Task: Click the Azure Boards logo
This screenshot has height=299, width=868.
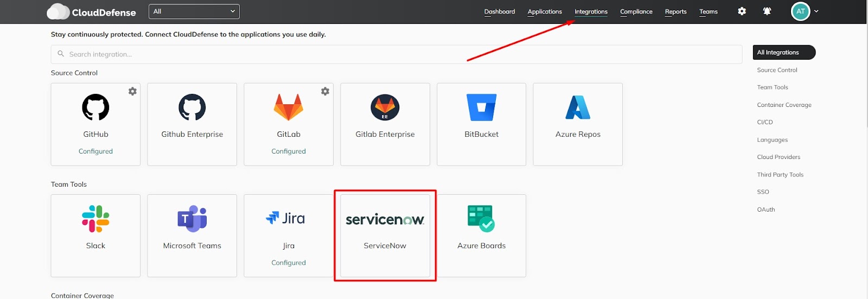Action: click(482, 219)
